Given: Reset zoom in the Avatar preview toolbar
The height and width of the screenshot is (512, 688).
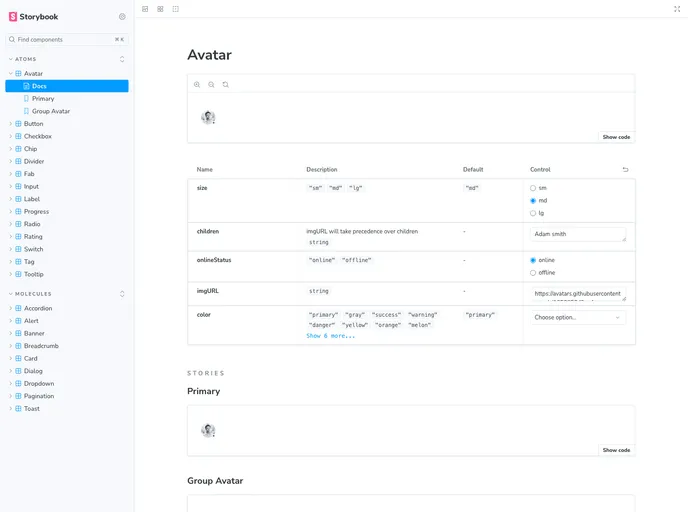Looking at the screenshot, I should click(226, 84).
